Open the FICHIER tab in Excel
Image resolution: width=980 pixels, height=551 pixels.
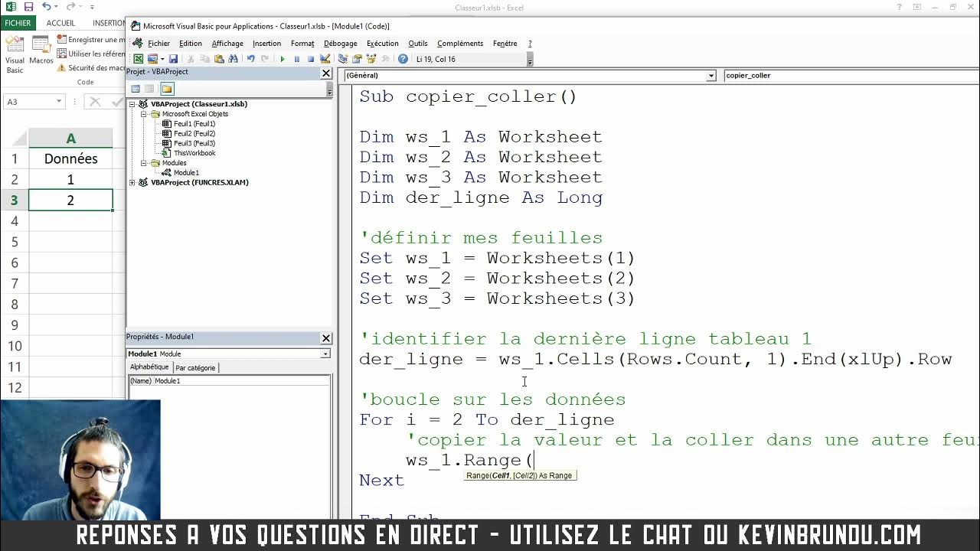pos(18,23)
